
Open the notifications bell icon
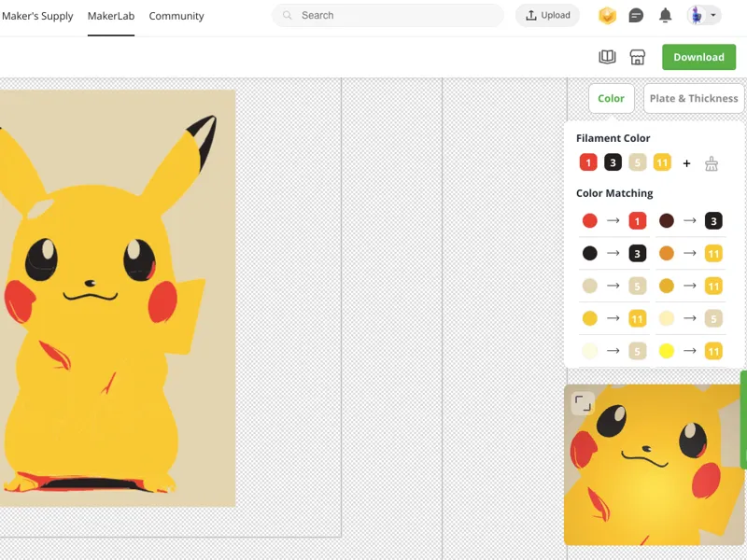(666, 16)
